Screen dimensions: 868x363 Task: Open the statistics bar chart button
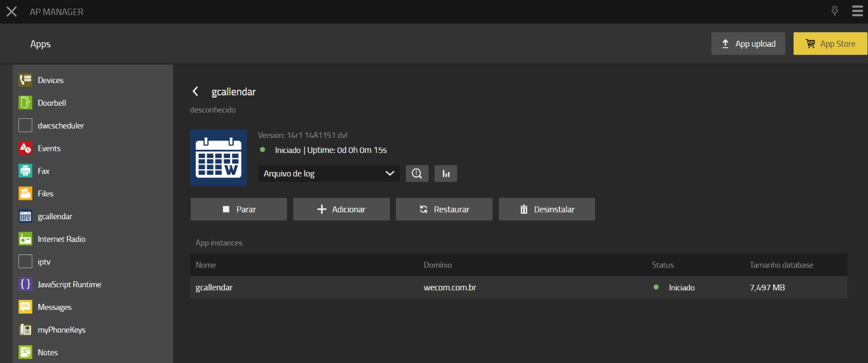coord(445,174)
